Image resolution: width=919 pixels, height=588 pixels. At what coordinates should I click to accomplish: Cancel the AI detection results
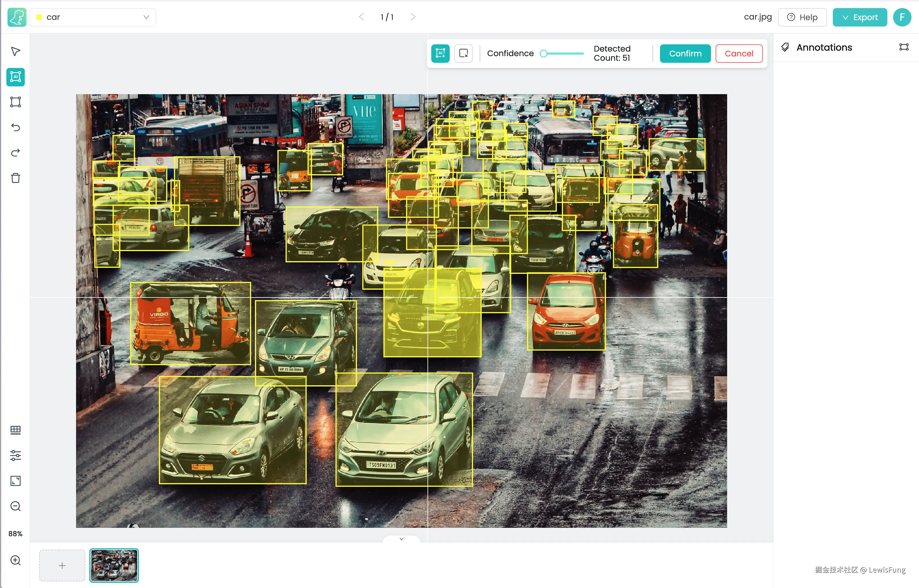pos(738,54)
